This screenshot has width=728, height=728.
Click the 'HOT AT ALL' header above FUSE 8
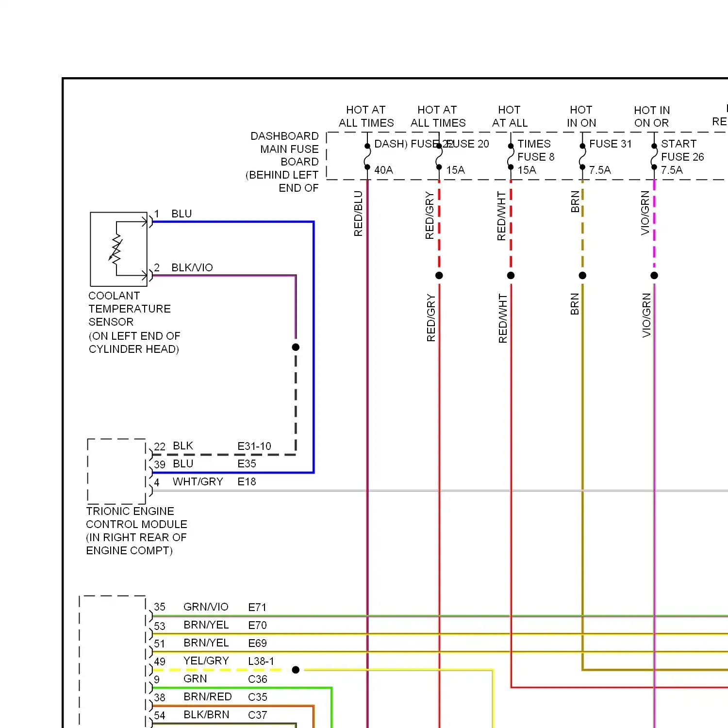coord(510,116)
